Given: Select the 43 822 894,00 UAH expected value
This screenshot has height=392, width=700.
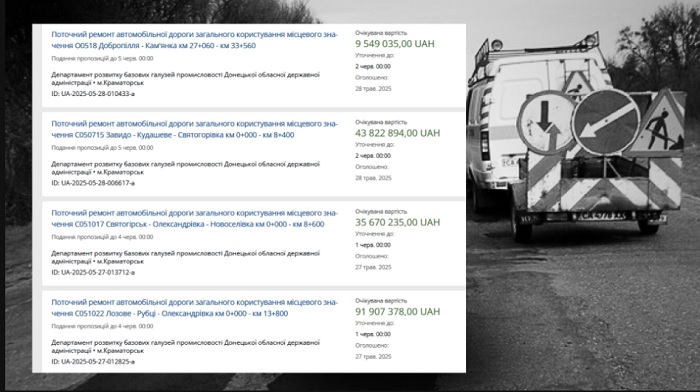Looking at the screenshot, I should point(397,133).
